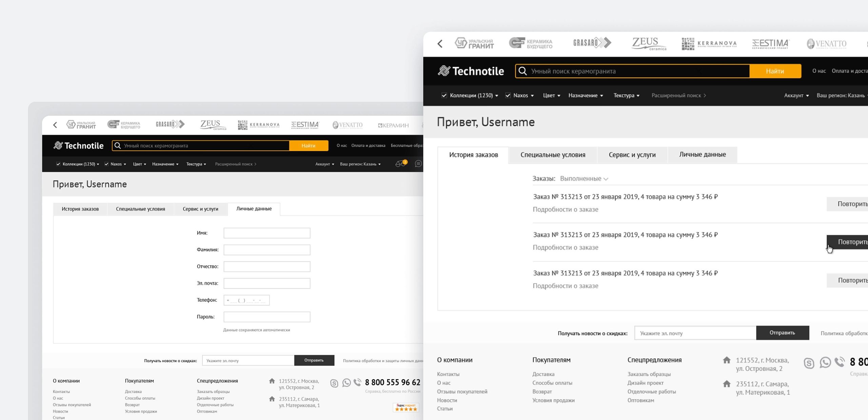Click the Skype icon beside 8 800 555 96 62
This screenshot has height=420, width=868.
pyautogui.click(x=334, y=383)
